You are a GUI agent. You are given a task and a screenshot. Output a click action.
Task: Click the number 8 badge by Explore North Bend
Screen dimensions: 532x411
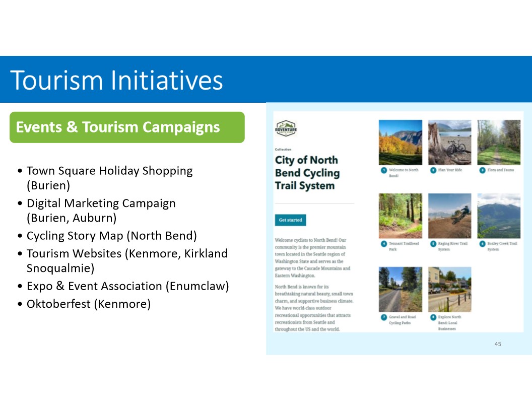point(433,317)
